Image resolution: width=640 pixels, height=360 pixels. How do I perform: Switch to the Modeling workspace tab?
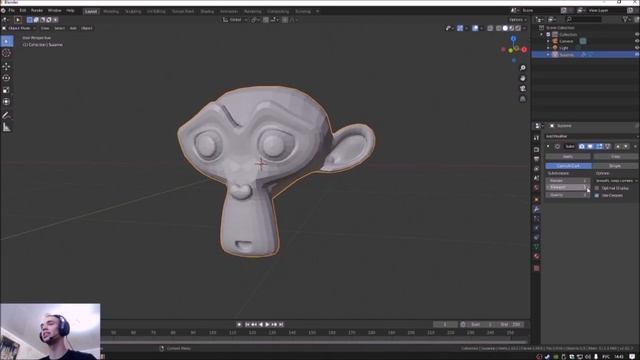click(111, 11)
